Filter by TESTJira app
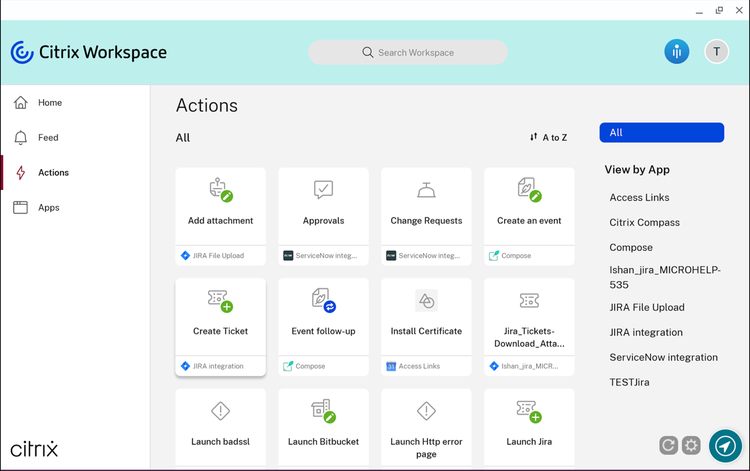Screen dimensions: 750x471 click(629, 382)
